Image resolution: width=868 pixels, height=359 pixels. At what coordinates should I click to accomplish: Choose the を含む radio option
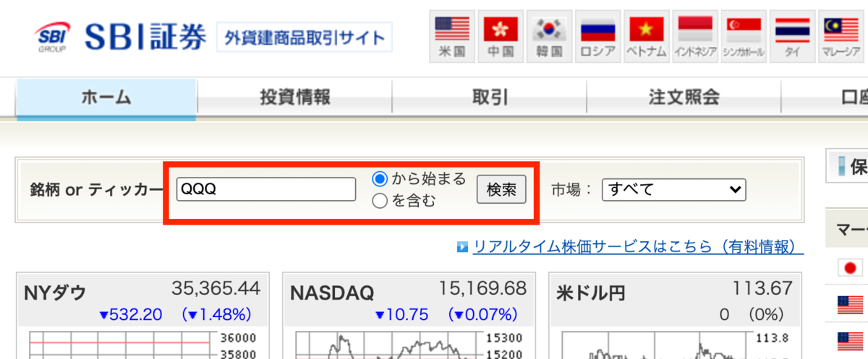tap(380, 202)
